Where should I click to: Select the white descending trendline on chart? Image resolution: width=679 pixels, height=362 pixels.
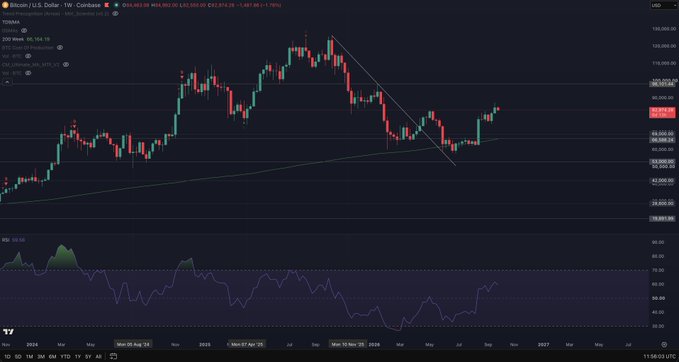[x=394, y=101]
